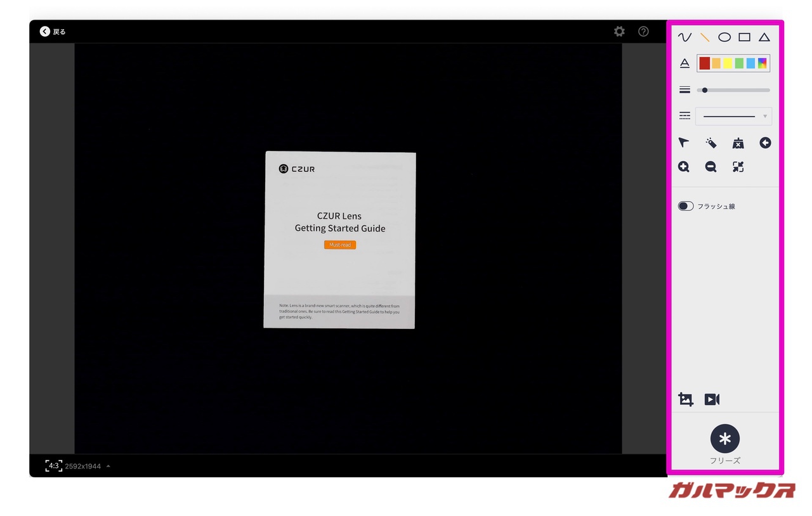Clear all annotations with broom icon
Image resolution: width=812 pixels, height=516 pixels.
pos(738,143)
